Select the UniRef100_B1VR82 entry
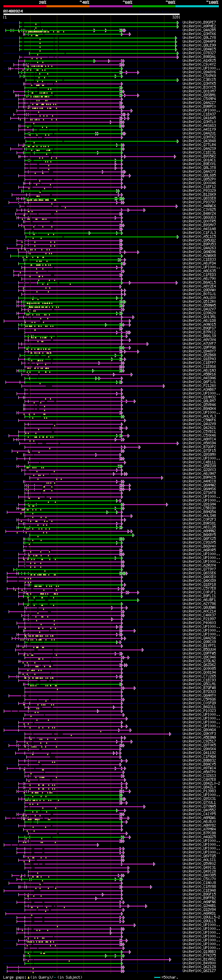Image resolution: width=222 pixels, height=980 pixels. coord(199,959)
